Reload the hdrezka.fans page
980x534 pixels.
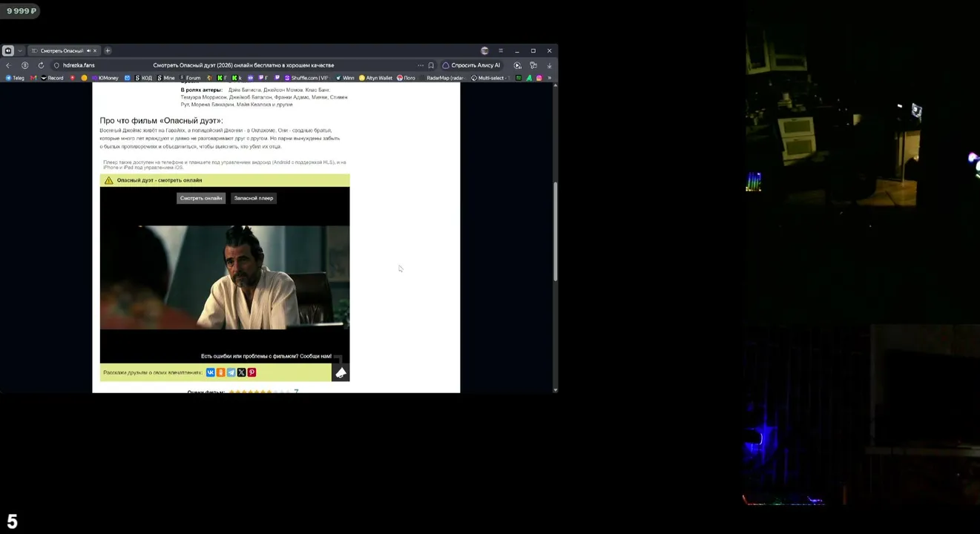[41, 65]
